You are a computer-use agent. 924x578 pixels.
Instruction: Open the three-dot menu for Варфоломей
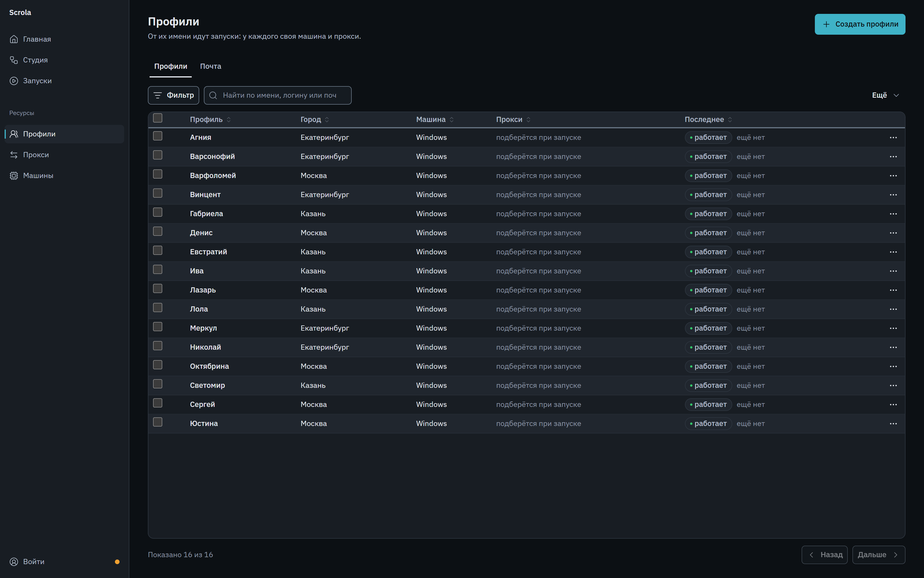tap(893, 176)
